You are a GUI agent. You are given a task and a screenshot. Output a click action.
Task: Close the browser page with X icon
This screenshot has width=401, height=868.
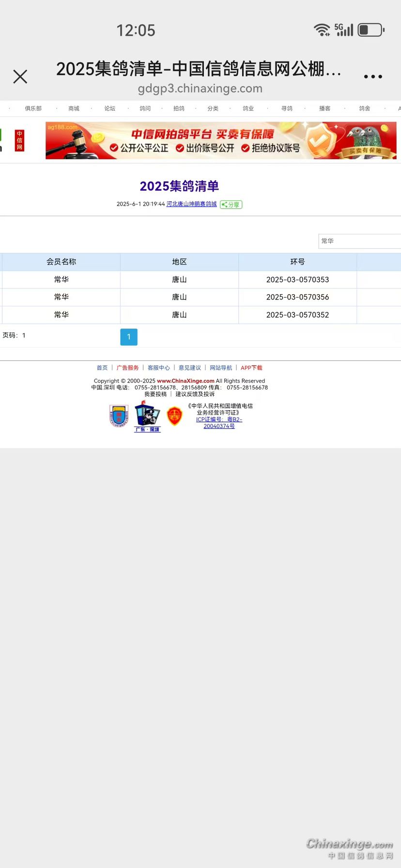click(x=20, y=76)
